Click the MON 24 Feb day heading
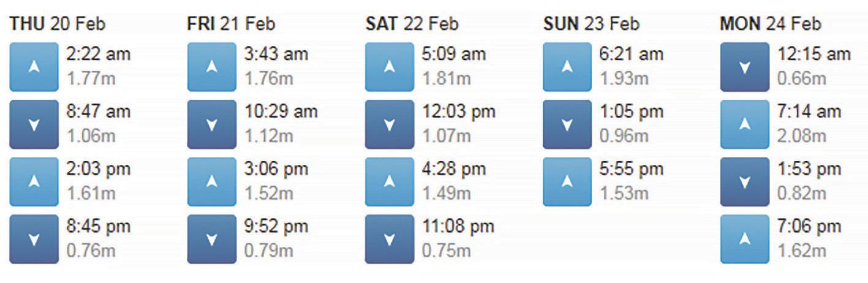This screenshot has height=283, width=868. click(770, 25)
